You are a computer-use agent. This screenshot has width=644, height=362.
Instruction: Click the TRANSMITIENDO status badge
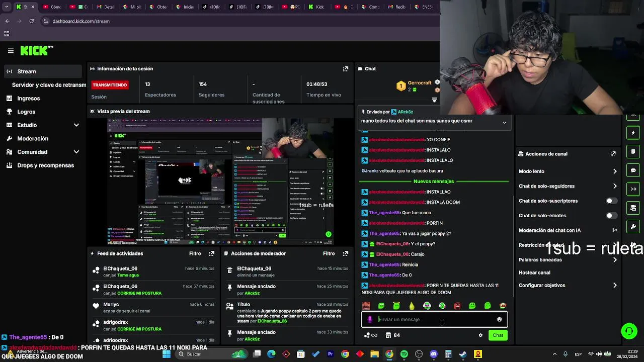pos(110,85)
